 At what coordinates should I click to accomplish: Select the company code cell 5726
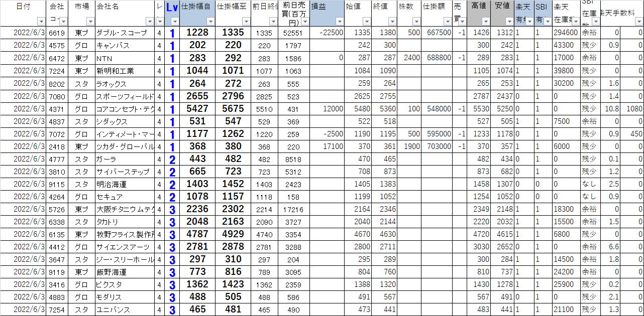[x=57, y=209]
